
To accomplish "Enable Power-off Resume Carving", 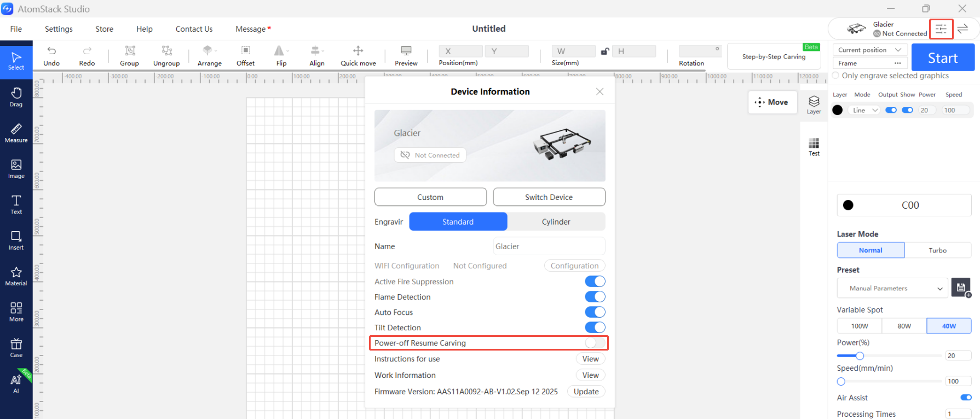I will tap(595, 343).
